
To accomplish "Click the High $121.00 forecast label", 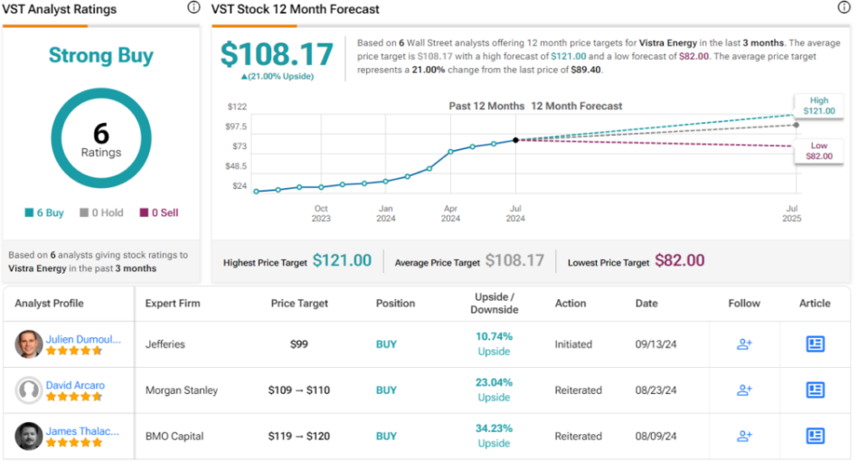I will [x=818, y=106].
